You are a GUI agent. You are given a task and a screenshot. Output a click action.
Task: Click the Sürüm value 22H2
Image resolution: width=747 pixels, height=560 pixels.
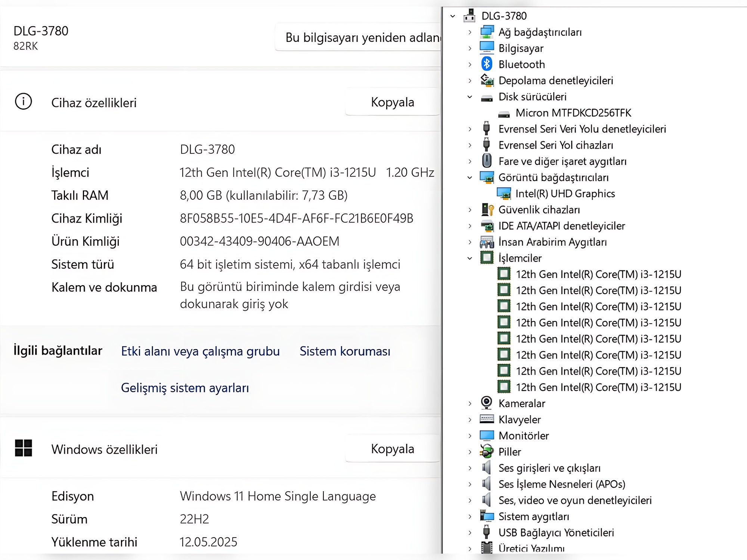point(194,519)
